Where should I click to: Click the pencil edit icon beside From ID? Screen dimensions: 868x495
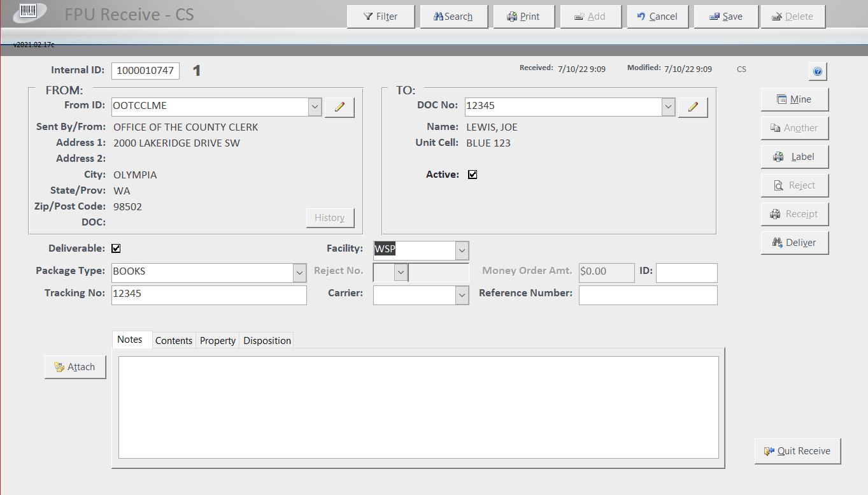(339, 108)
